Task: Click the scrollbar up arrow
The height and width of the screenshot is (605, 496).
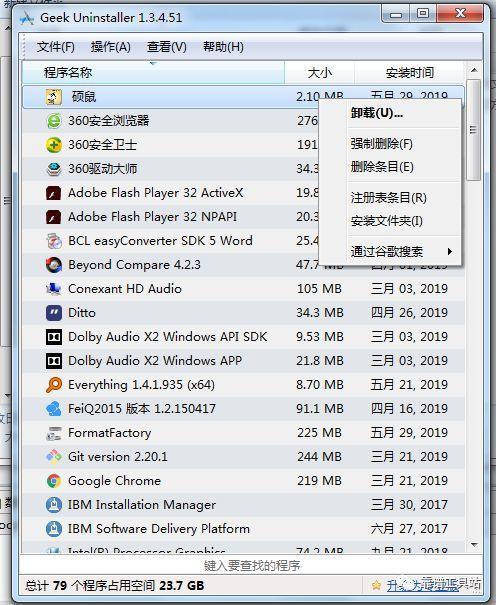Action: point(474,70)
